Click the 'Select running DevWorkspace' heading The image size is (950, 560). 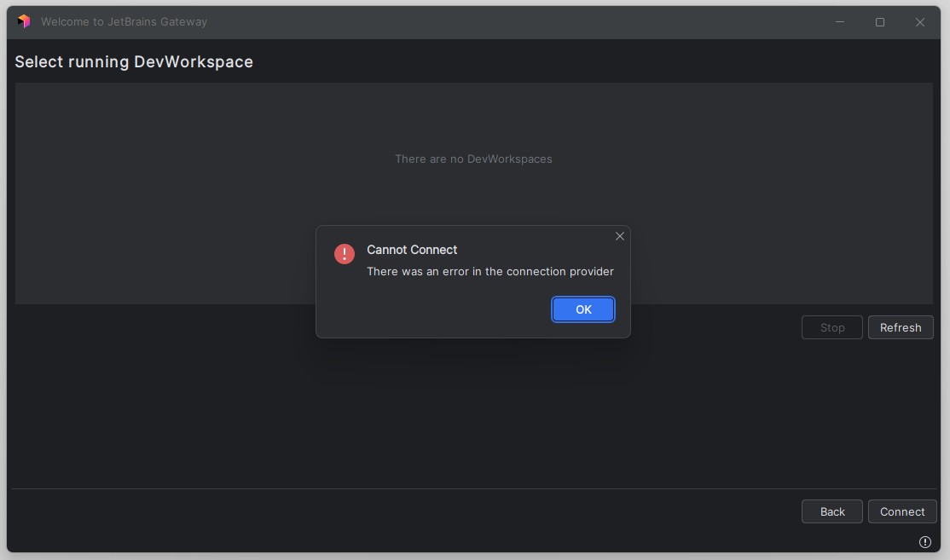pos(134,61)
